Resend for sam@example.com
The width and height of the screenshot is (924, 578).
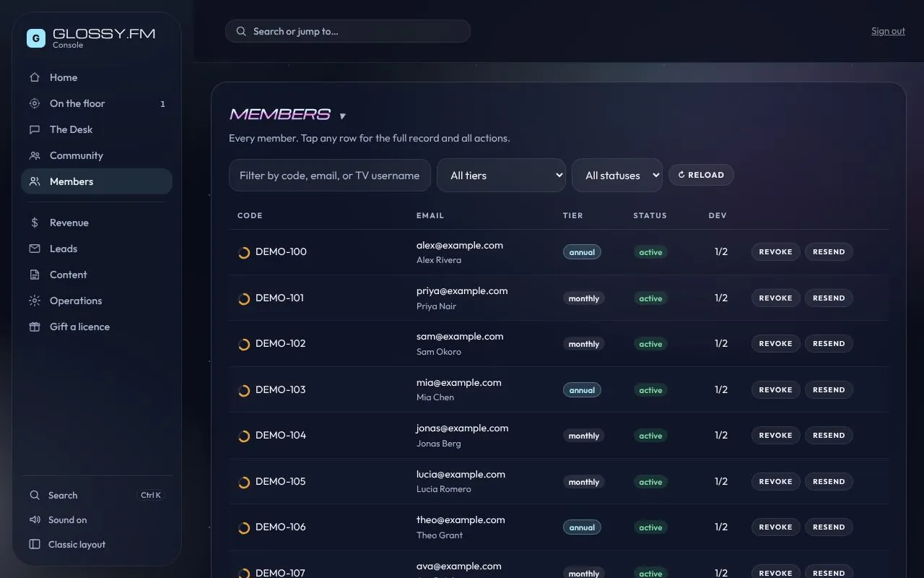(x=829, y=344)
